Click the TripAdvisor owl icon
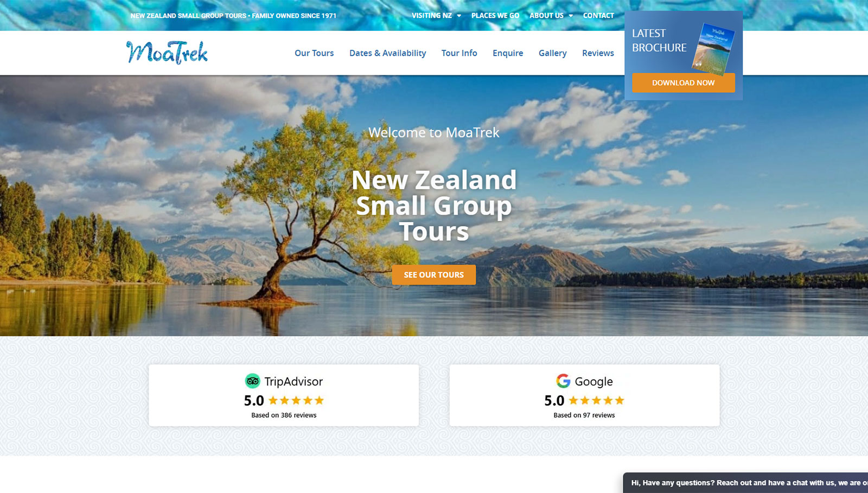The image size is (868, 493). [252, 381]
